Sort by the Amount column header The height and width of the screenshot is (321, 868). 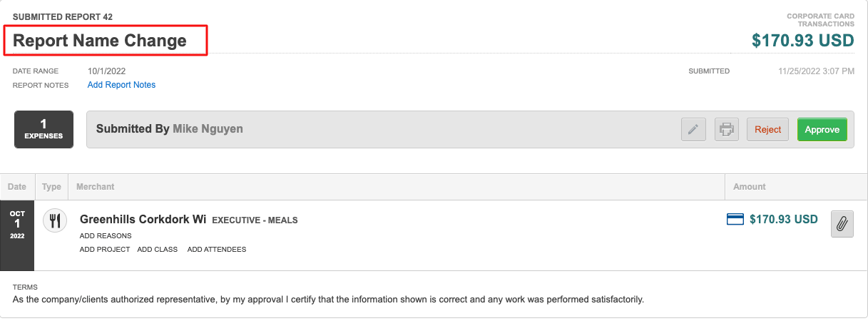[x=750, y=187]
